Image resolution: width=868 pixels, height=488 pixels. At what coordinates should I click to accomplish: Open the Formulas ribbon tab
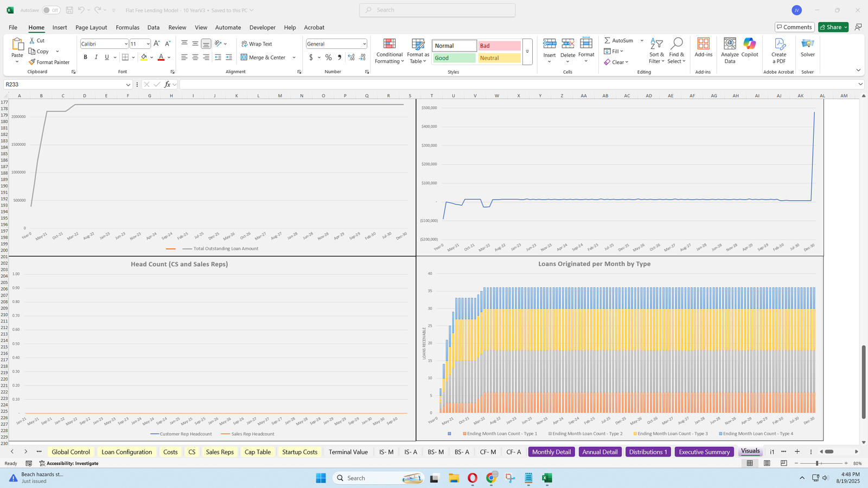coord(127,28)
